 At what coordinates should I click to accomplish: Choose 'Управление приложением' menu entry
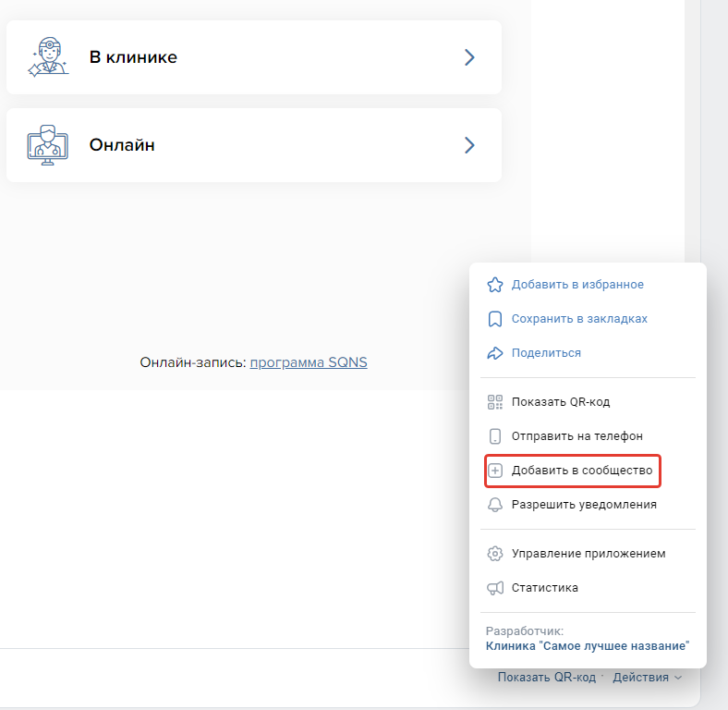(x=588, y=554)
